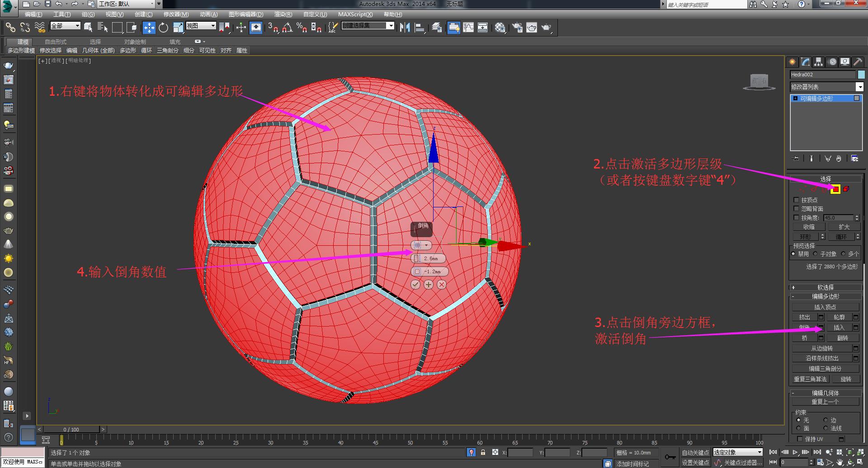Cancel the bevel caddy with the X icon

pos(442,285)
